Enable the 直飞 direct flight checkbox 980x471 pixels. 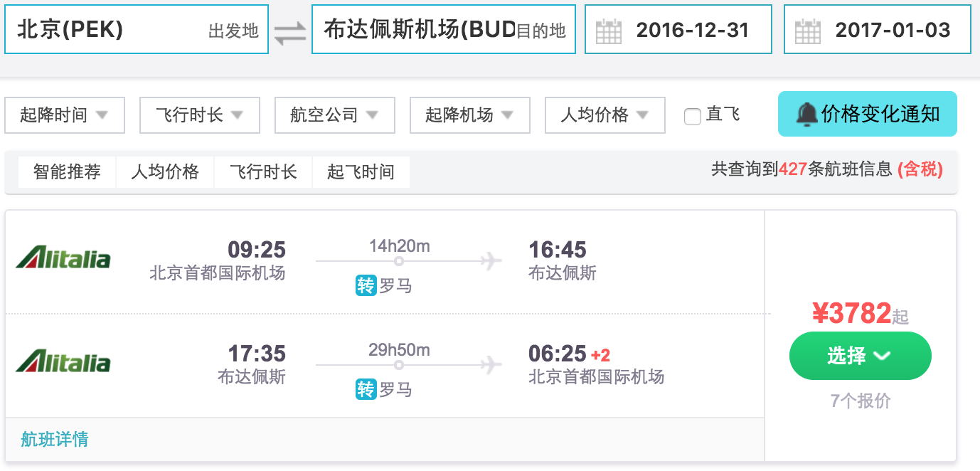coord(693,116)
